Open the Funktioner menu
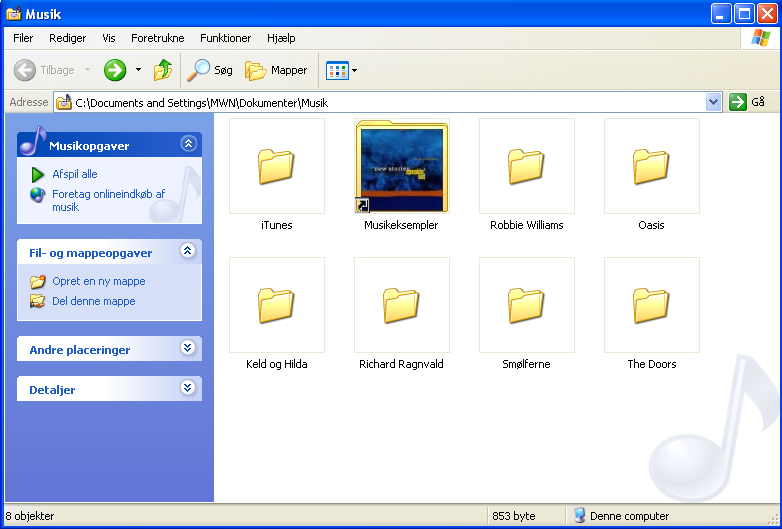This screenshot has height=529, width=782. pos(225,38)
